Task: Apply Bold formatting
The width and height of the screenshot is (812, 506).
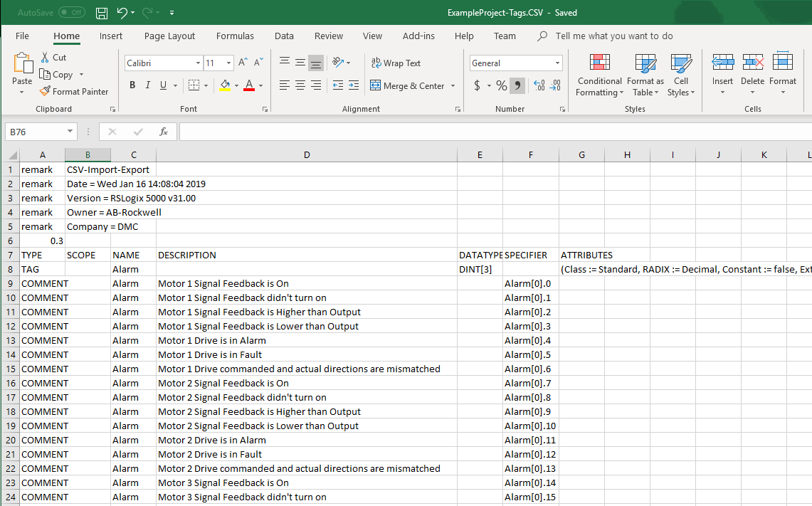Action: click(x=132, y=85)
